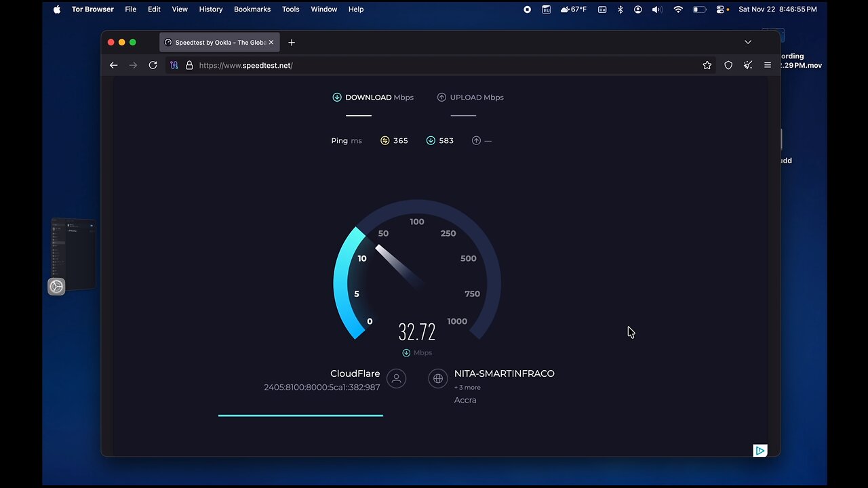The width and height of the screenshot is (868, 488).
Task: Click the test progress bar
Action: coord(300,415)
